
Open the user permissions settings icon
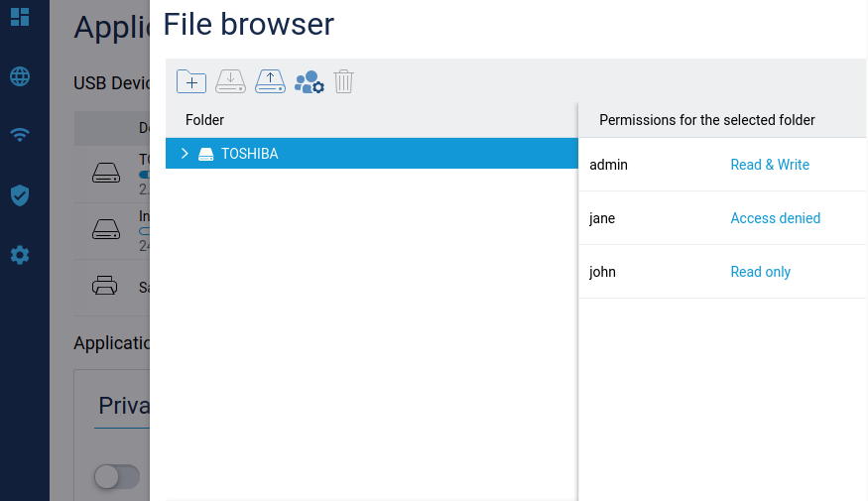pos(310,81)
